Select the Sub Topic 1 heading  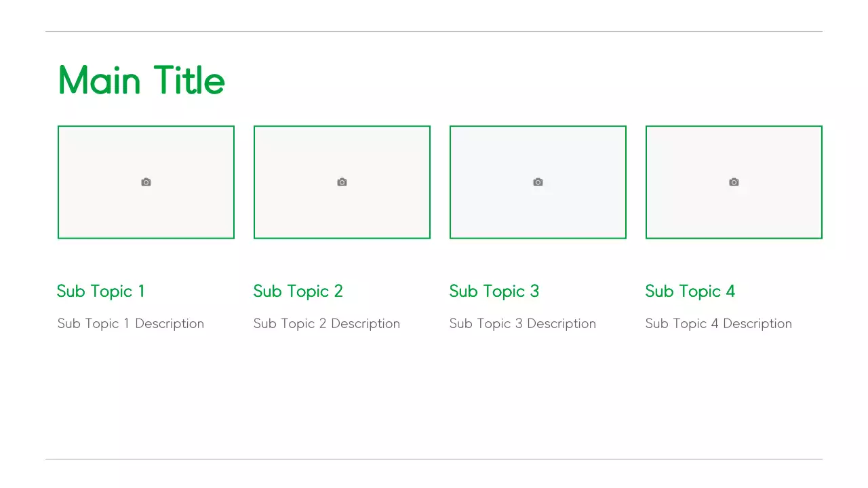coord(101,291)
